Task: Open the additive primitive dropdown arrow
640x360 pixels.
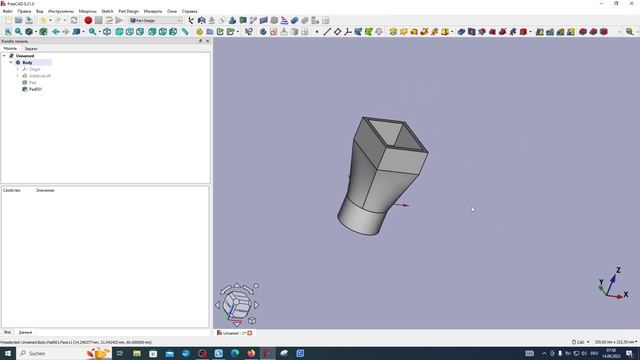Action: coord(452,32)
